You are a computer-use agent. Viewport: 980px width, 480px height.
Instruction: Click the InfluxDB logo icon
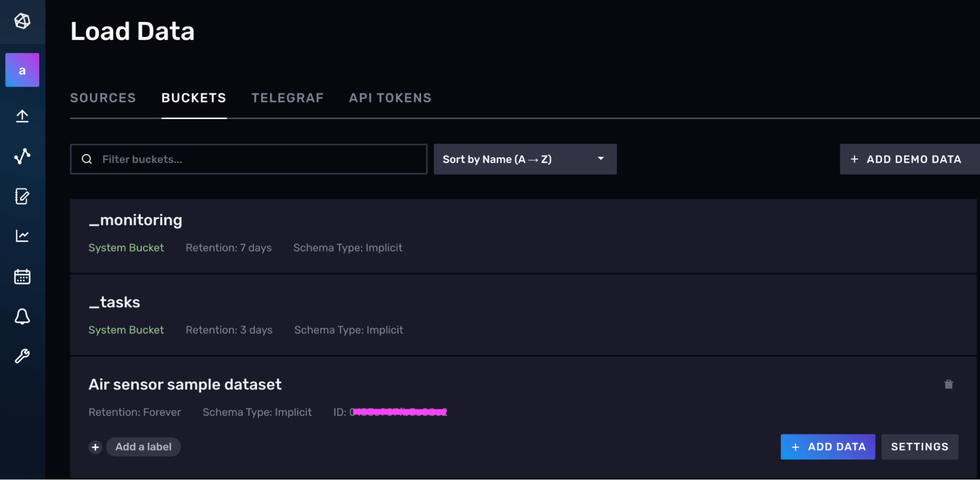coord(22,21)
